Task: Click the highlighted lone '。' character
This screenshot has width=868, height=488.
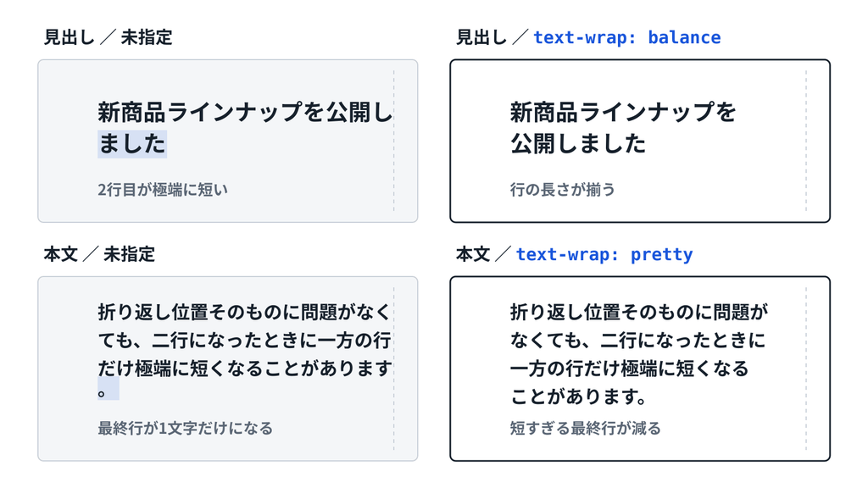Action: [108, 388]
